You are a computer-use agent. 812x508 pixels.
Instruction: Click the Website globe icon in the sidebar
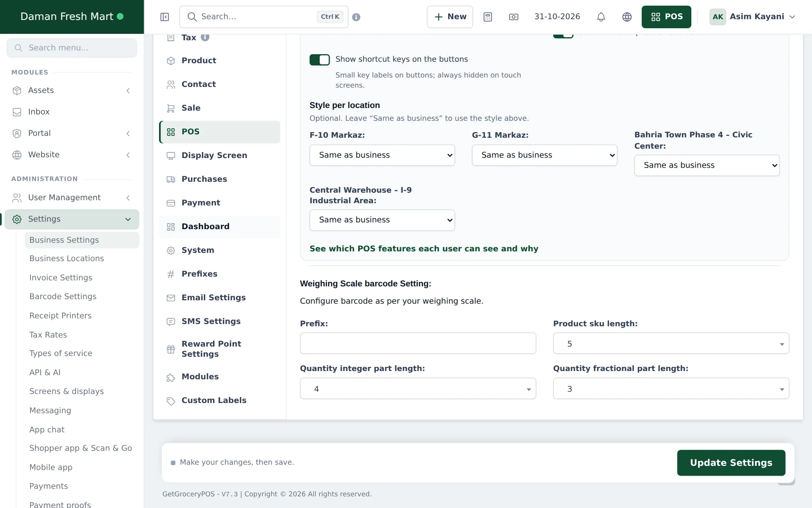click(x=17, y=155)
